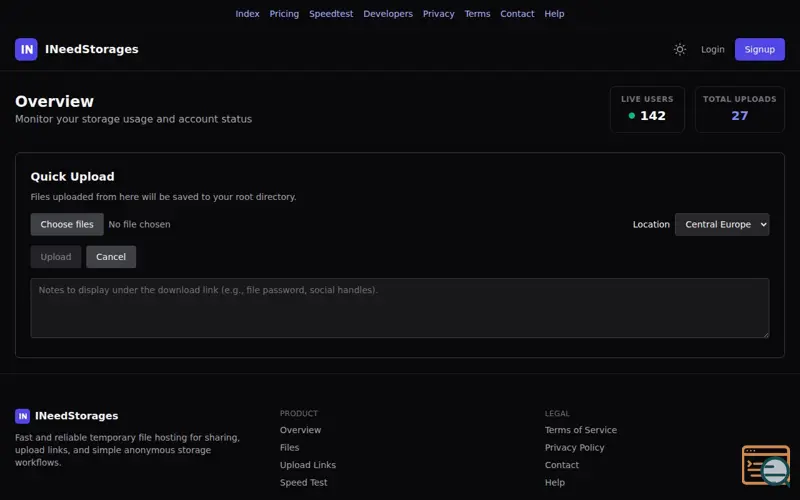The width and height of the screenshot is (800, 500).
Task: Open Help link in footer Legal column
Action: (555, 482)
